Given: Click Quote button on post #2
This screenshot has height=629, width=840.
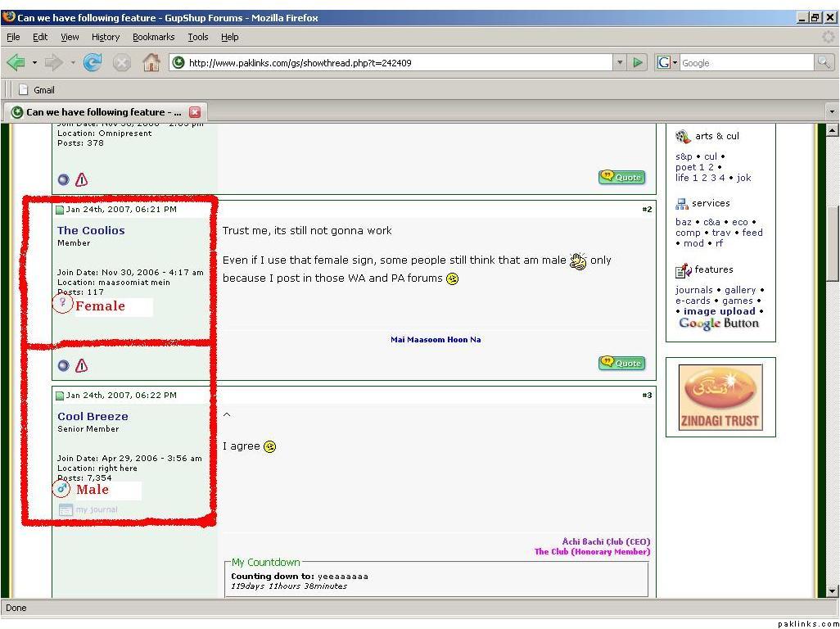Looking at the screenshot, I should (x=621, y=363).
